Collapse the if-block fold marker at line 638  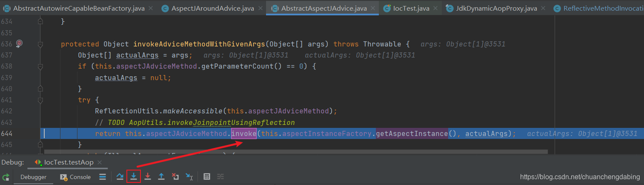pos(40,66)
